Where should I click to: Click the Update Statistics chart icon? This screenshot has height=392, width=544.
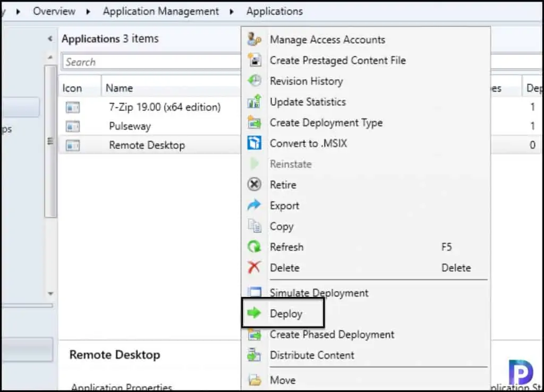[x=254, y=101]
